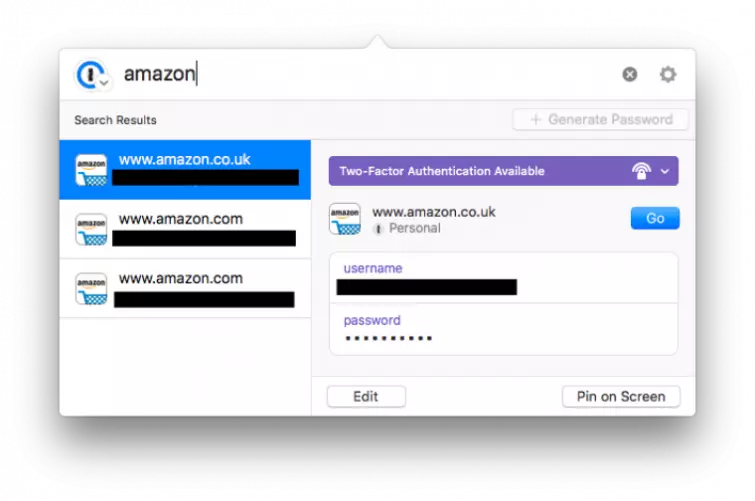Screen dimensions: 755x501
Task: Clear the amazon search text
Action: pos(629,74)
